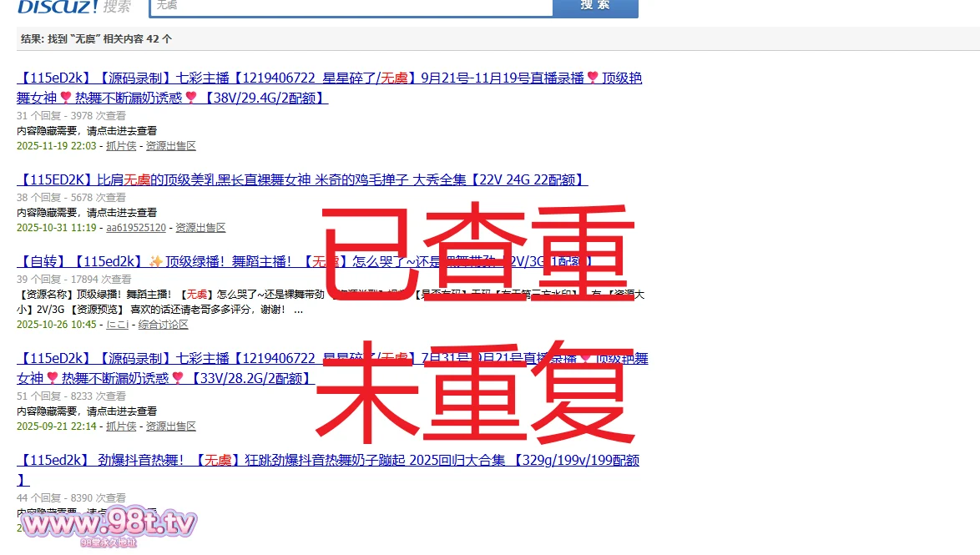Screen dimensions: 980x555
Task: View author 抓片侠 on the 2025-11-19 post
Action: pyautogui.click(x=121, y=146)
